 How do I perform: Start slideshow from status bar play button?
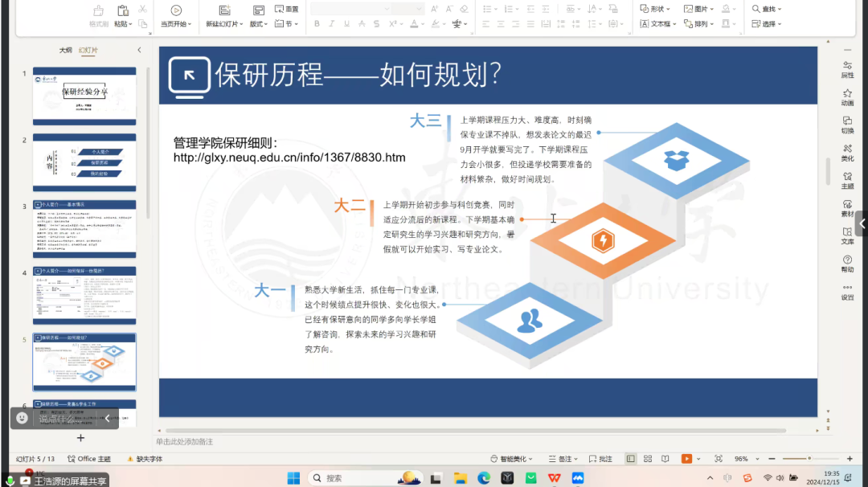(x=686, y=459)
